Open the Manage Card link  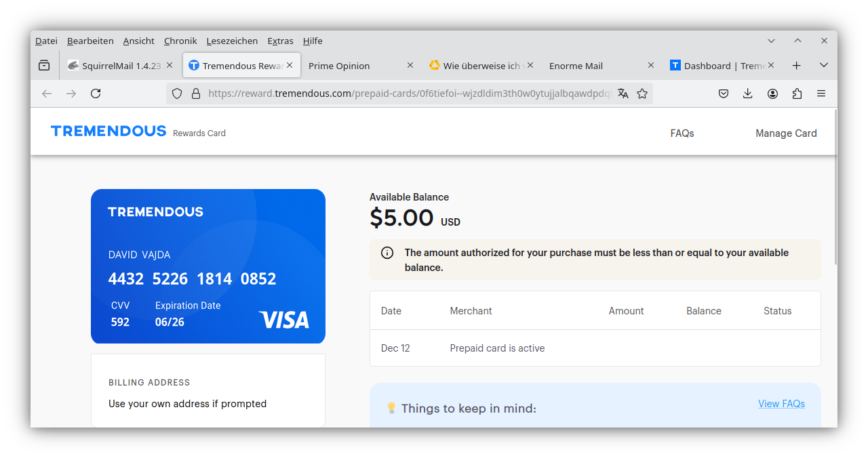click(x=786, y=133)
